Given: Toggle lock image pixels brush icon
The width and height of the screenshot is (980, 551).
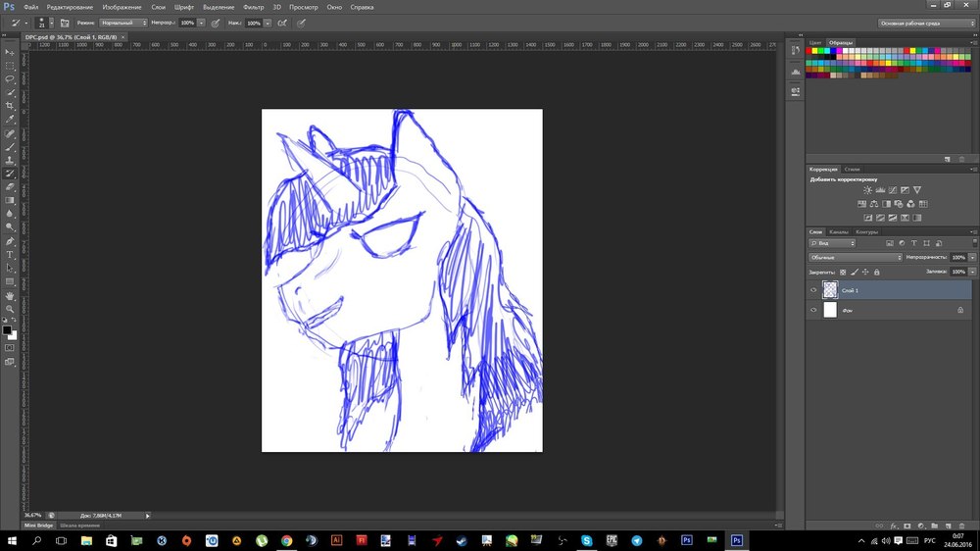Looking at the screenshot, I should [x=854, y=272].
